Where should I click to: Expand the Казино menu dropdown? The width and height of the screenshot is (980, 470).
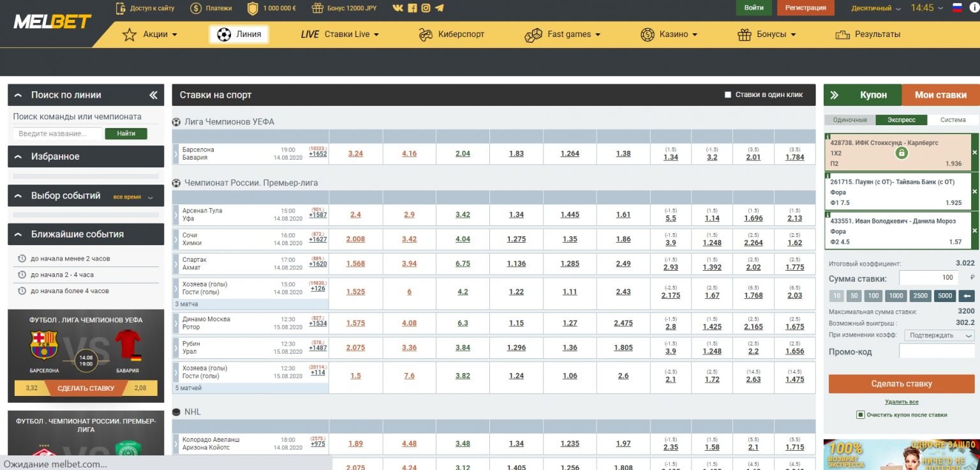point(669,34)
